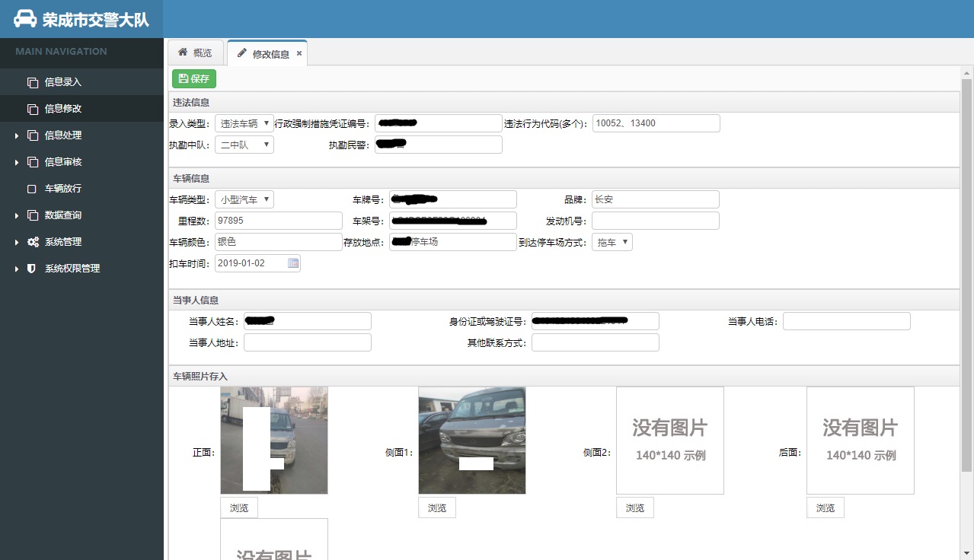Click the shield icon beside 系统权限管理
Image resolution: width=974 pixels, height=560 pixels.
coord(31,269)
